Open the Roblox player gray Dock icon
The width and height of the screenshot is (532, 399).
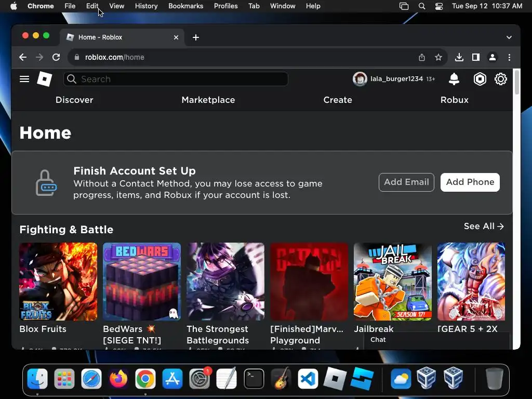tap(335, 379)
